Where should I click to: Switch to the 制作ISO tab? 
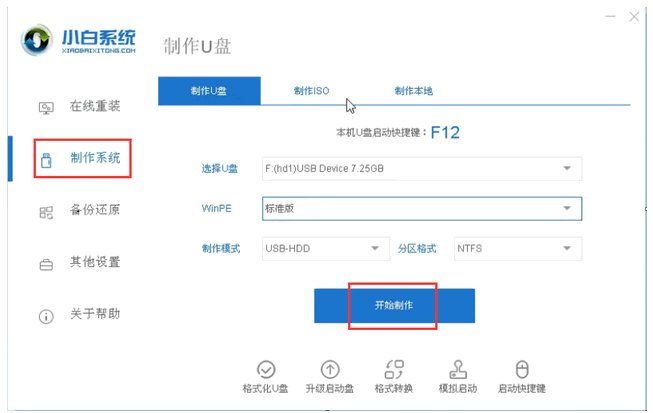tap(312, 91)
